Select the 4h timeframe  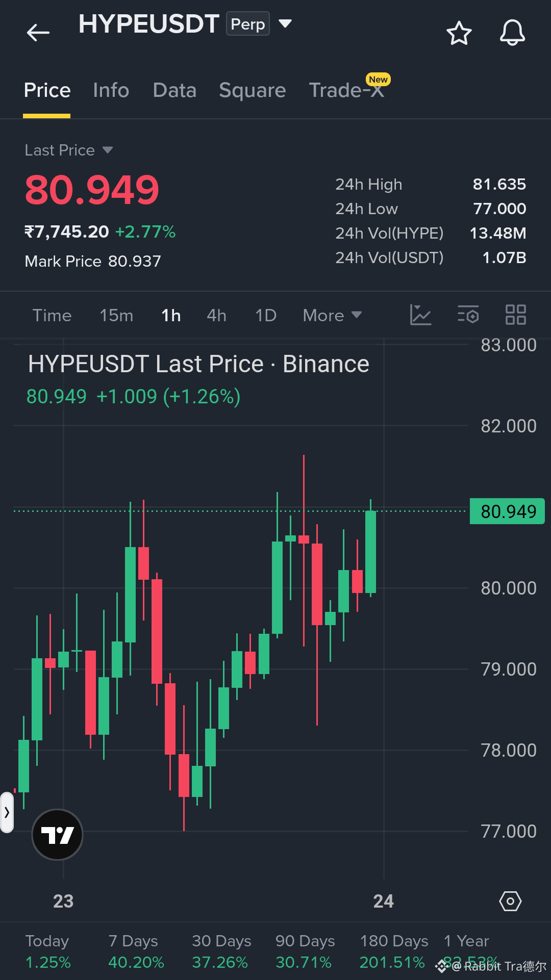[x=216, y=315]
